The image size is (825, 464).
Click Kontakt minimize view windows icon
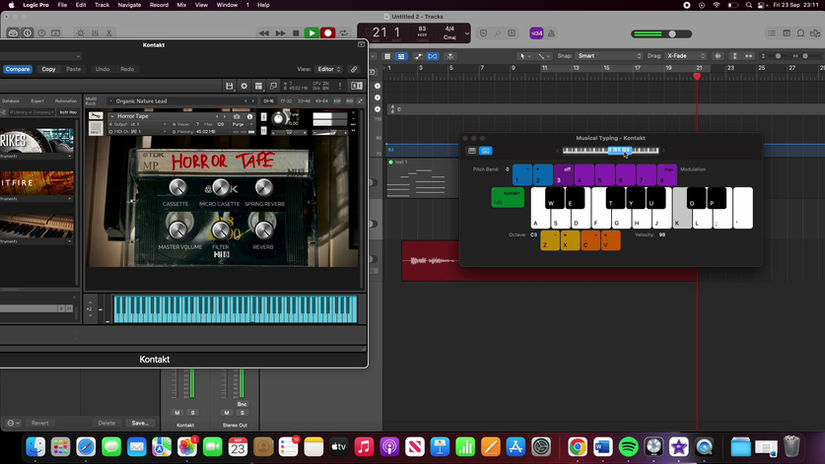274,86
